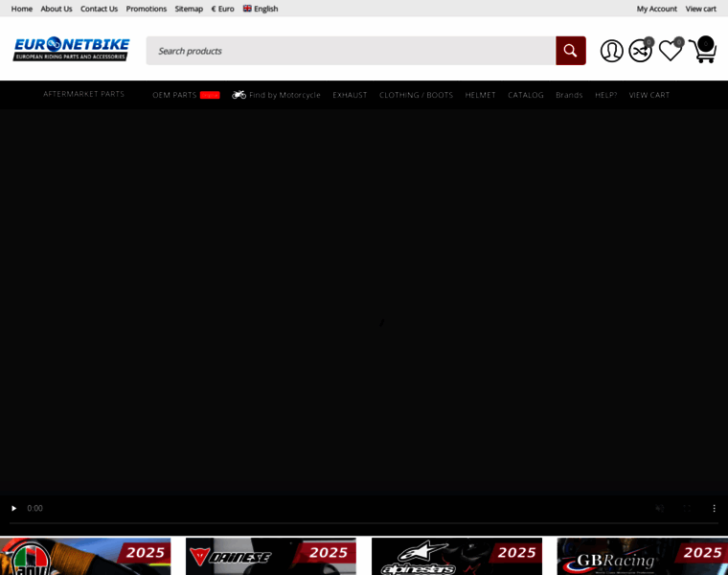The image size is (728, 575).
Task: Open the HELP? menu item
Action: pos(606,95)
